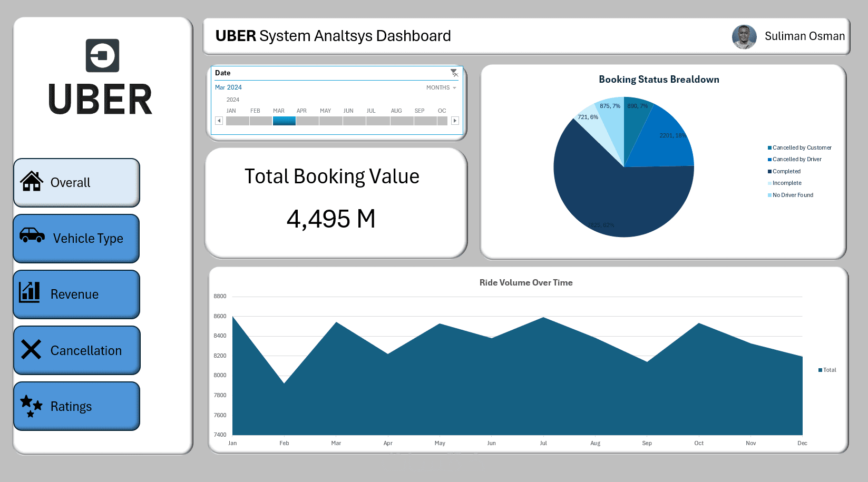Select SEP on the Date timeline
868x482 pixels.
coord(425,121)
